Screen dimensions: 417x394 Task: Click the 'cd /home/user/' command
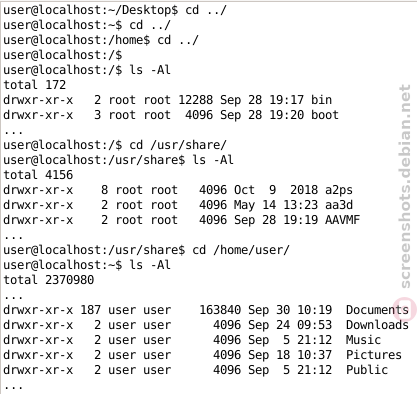(241, 250)
